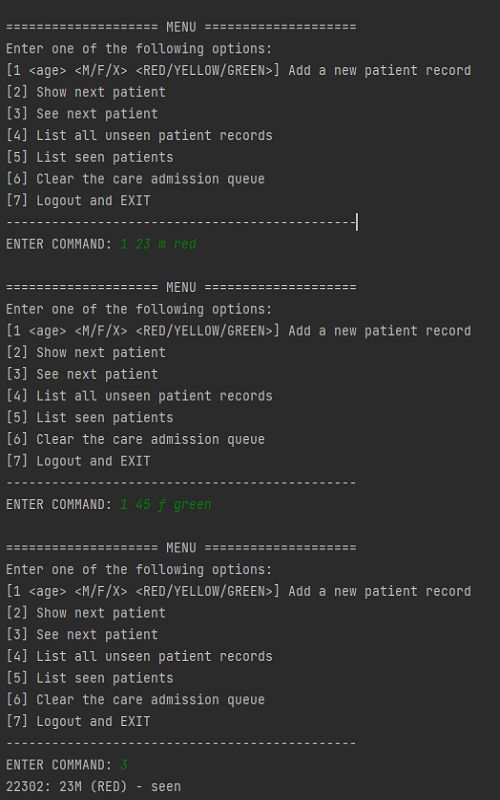Click '[7] Logout and EXIT' above '1 45 f green'
Screen dimensions: 500x800
[x=78, y=461]
